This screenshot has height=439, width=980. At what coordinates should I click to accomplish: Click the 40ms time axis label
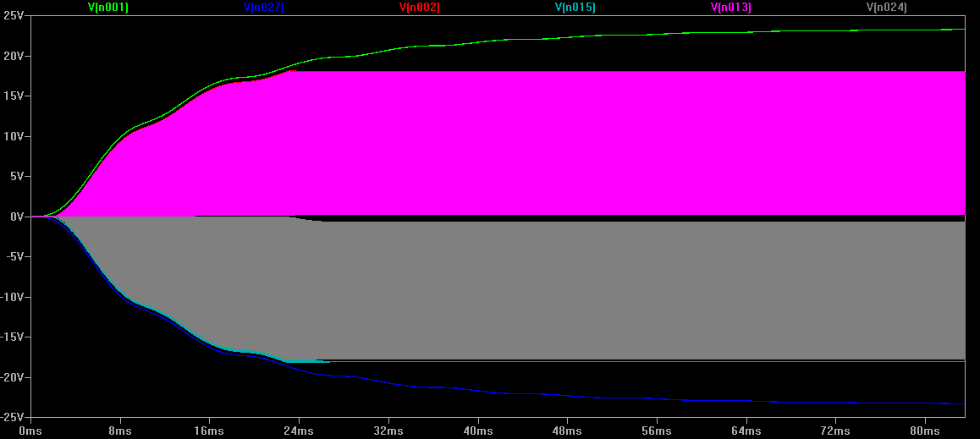coord(477,431)
